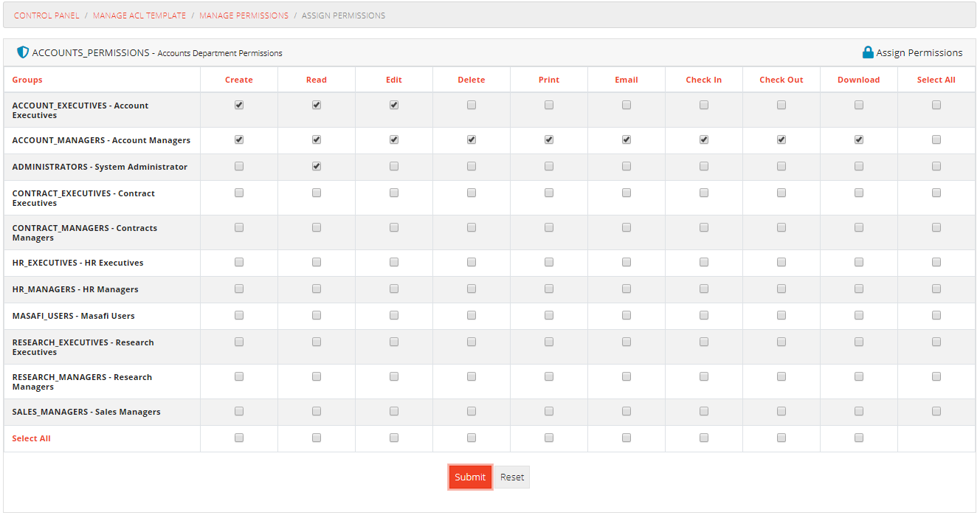
Task: Enable Edit for CONTRACT_MANAGERS
Action: [394, 228]
